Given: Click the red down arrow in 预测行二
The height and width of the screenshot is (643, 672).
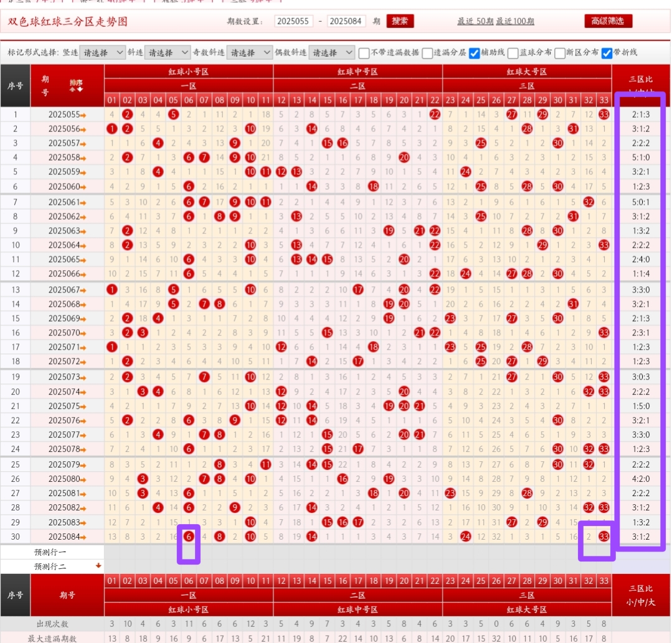Looking at the screenshot, I should 98,566.
